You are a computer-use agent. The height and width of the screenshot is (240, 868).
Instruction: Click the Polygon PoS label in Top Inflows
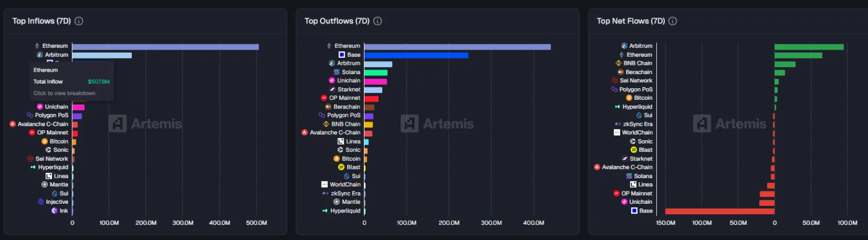51,116
